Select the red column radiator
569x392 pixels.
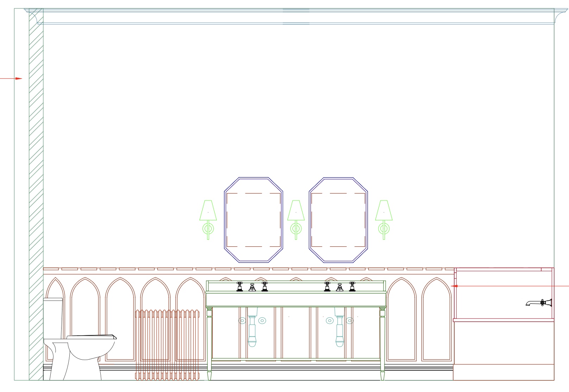pyautogui.click(x=167, y=345)
